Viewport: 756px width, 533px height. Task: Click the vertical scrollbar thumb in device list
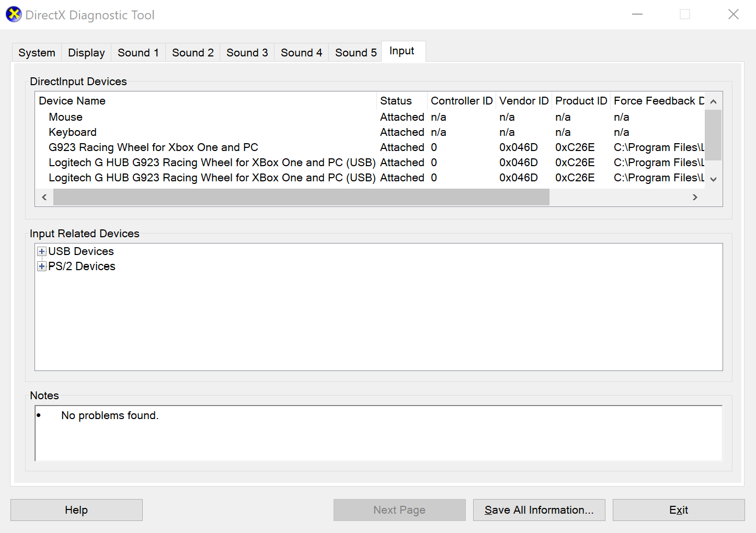click(713, 135)
